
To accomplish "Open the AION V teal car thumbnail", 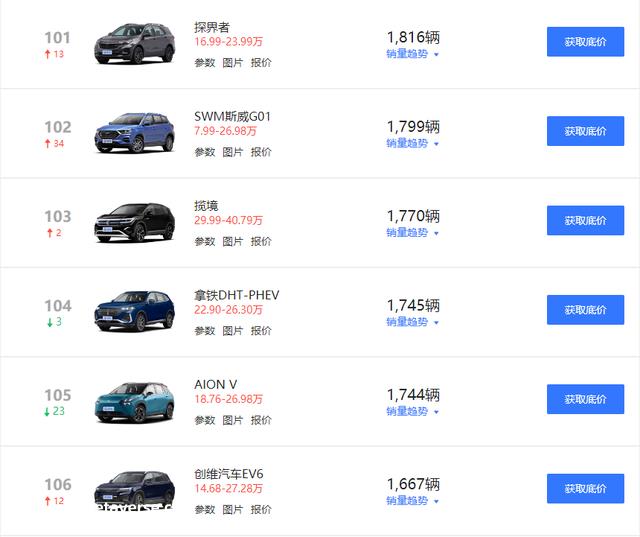I will click(135, 402).
